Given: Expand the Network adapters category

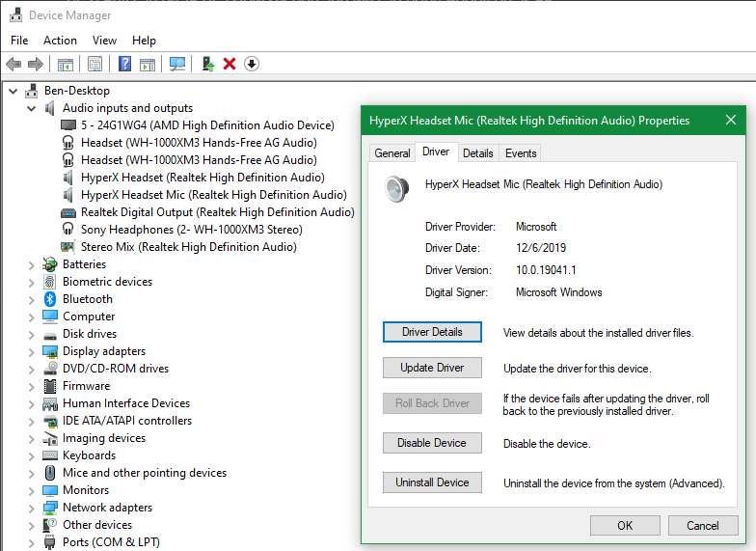Looking at the screenshot, I should tap(31, 508).
